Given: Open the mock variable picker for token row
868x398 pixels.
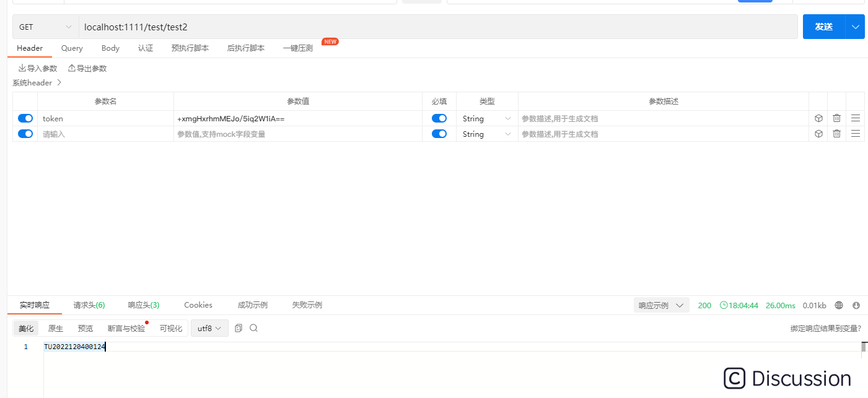Looking at the screenshot, I should pos(818,118).
